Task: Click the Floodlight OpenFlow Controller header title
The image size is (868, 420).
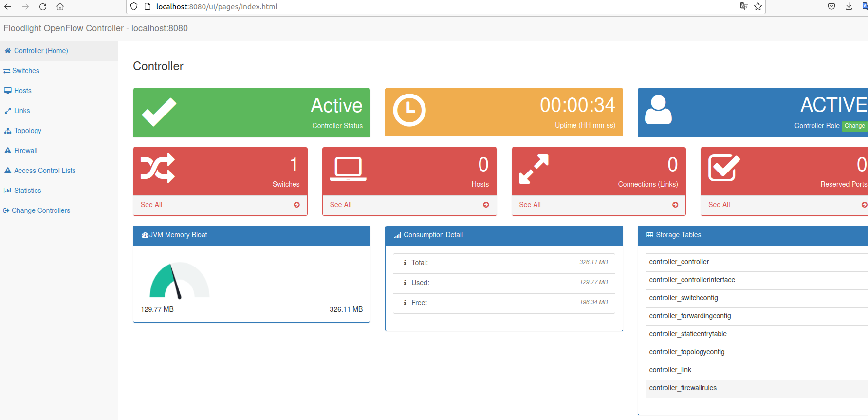Action: [95, 28]
